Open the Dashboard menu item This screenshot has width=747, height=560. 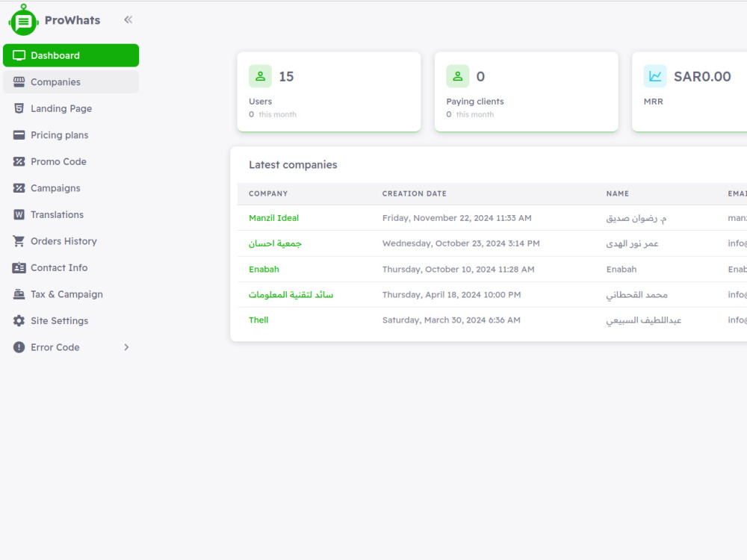click(71, 55)
